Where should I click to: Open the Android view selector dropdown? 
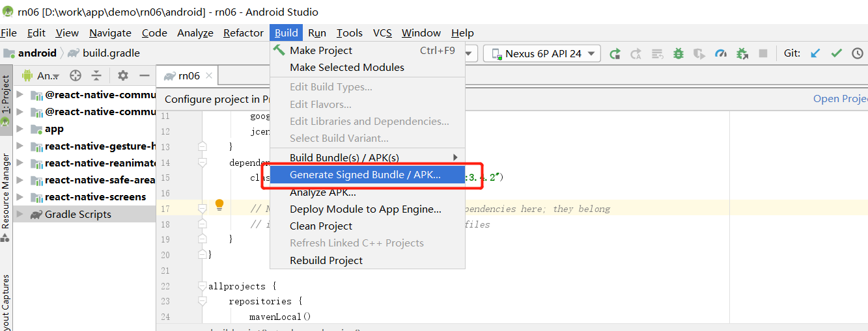click(x=42, y=76)
